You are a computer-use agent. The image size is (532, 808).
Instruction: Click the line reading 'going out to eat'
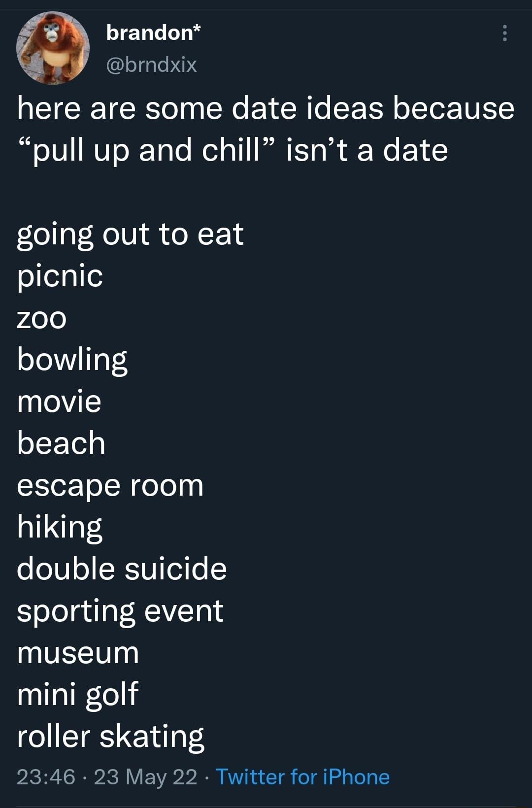tap(129, 235)
